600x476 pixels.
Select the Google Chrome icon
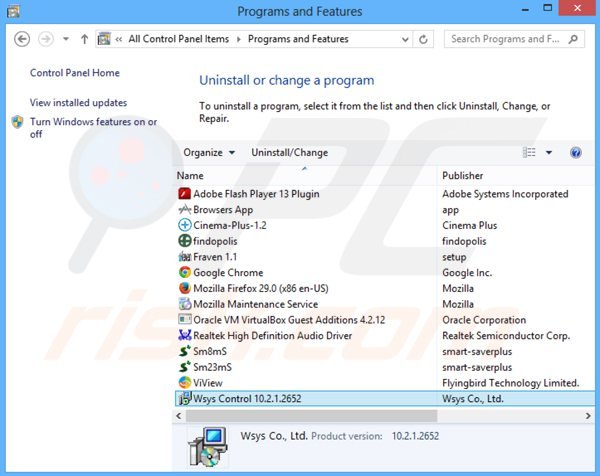coord(184,272)
